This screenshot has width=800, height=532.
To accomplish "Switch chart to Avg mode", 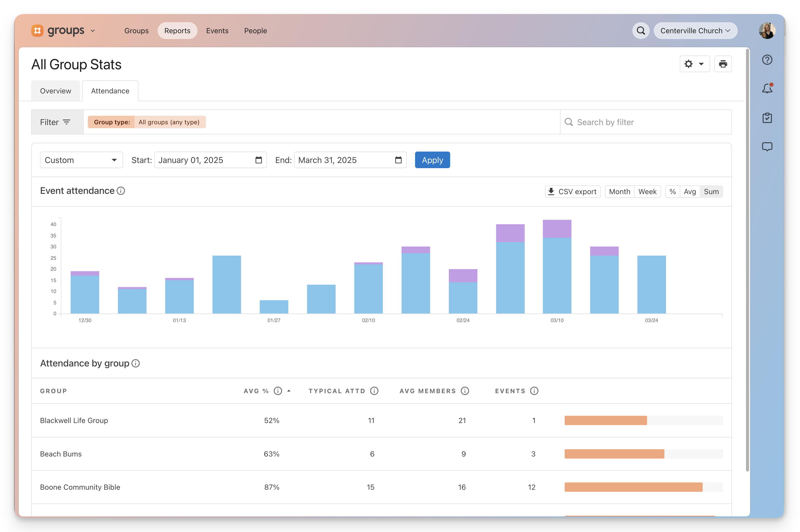I will click(x=690, y=192).
